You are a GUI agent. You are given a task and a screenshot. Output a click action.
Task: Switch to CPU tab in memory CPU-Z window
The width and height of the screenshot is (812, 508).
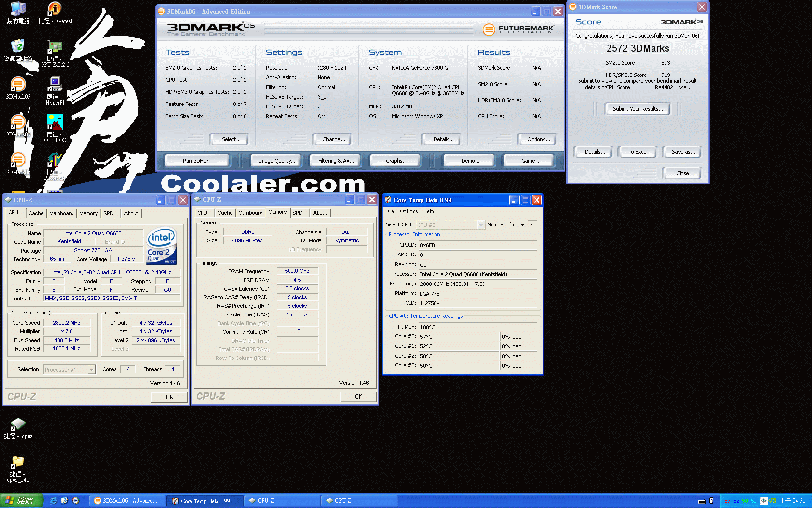[203, 213]
